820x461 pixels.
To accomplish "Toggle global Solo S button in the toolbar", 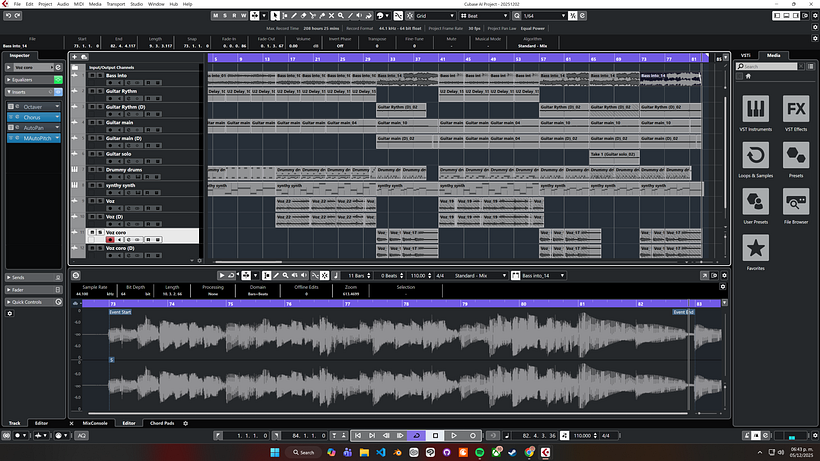I will pyautogui.click(x=225, y=16).
